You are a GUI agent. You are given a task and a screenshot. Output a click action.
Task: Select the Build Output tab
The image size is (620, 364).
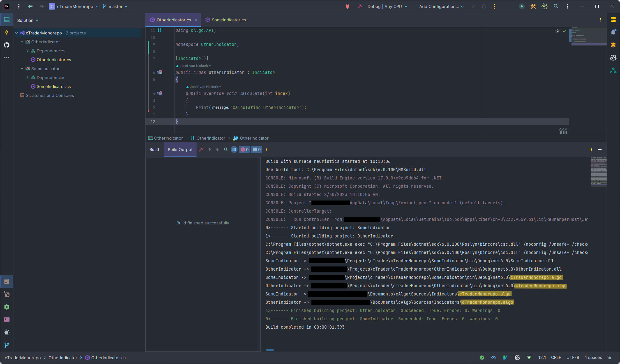(x=180, y=149)
